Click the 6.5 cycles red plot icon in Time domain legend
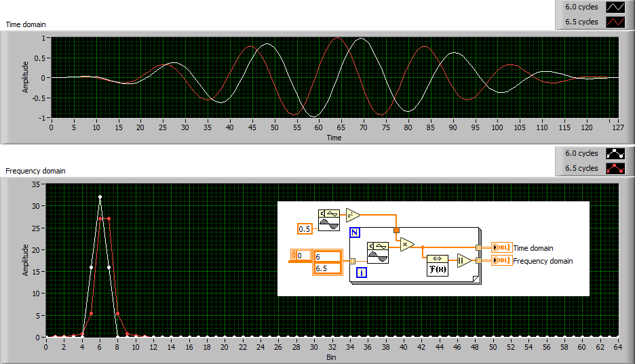This screenshot has width=635, height=364. [615, 22]
